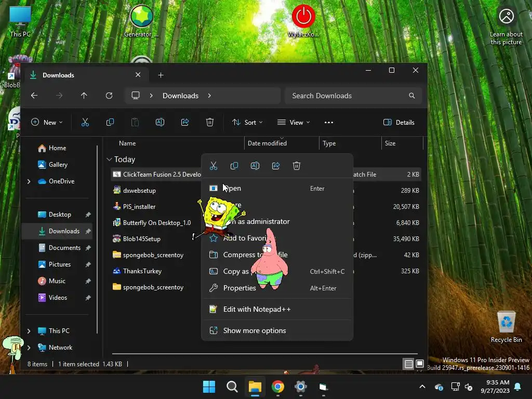Switch to details list view in the status bar
This screenshot has width=532, height=399.
click(409, 364)
